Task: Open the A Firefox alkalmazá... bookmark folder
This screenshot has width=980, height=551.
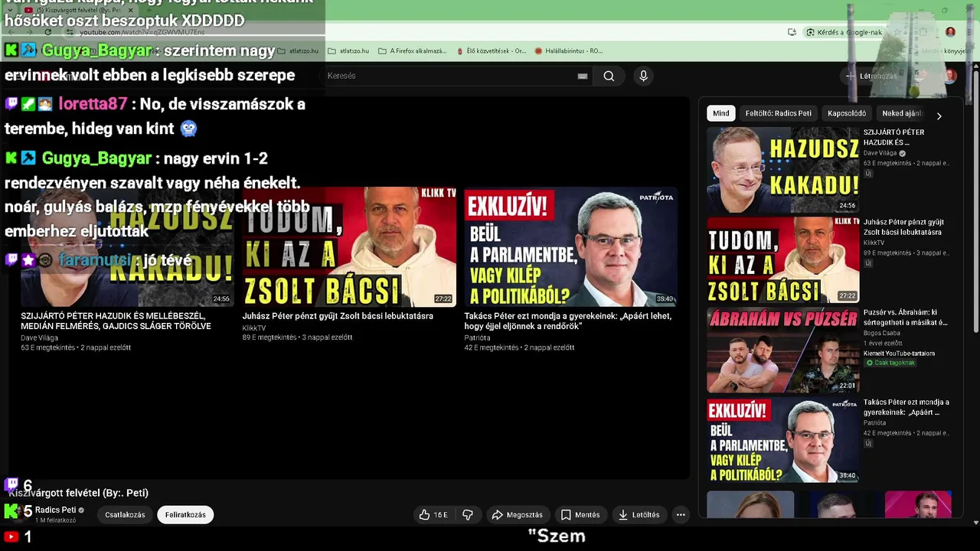Action: (413, 51)
